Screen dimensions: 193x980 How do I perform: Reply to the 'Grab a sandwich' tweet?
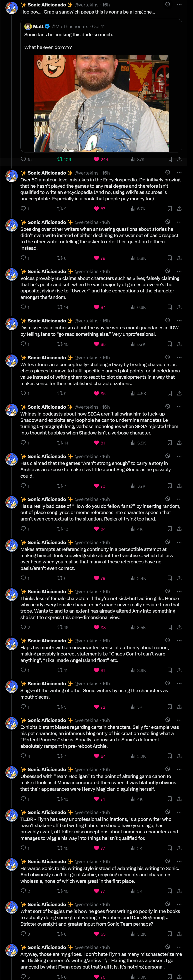(24, 159)
